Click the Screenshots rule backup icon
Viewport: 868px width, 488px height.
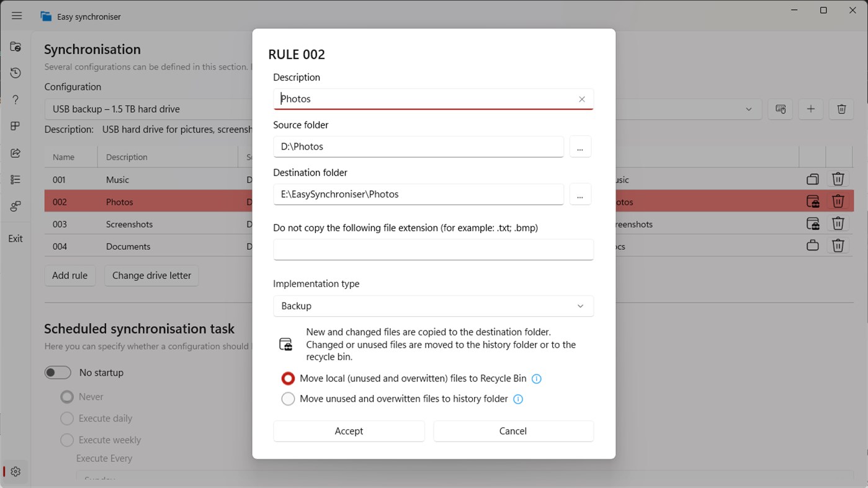tap(813, 224)
